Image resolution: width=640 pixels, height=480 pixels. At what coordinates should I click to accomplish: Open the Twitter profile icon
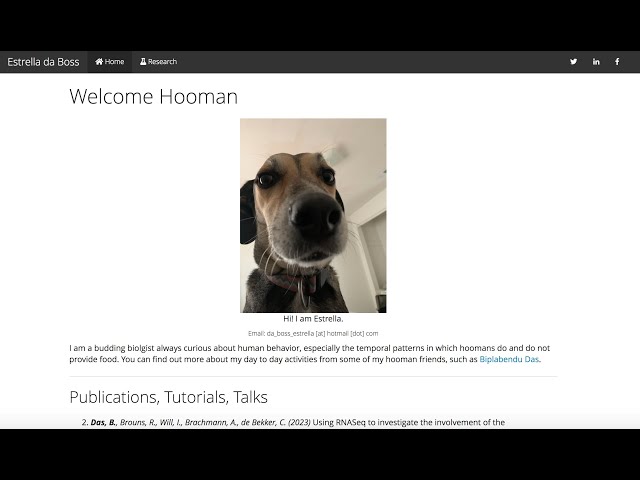click(573, 62)
